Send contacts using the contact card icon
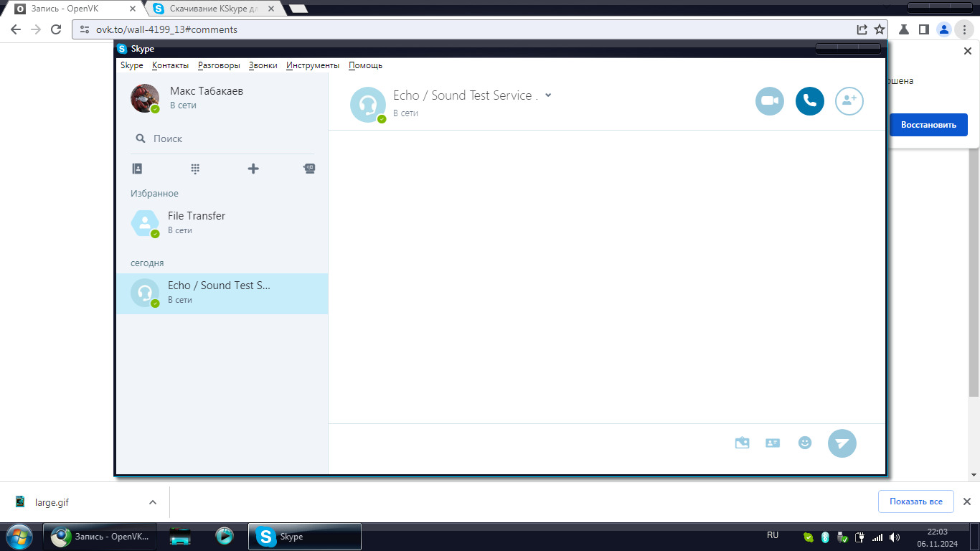 [773, 443]
